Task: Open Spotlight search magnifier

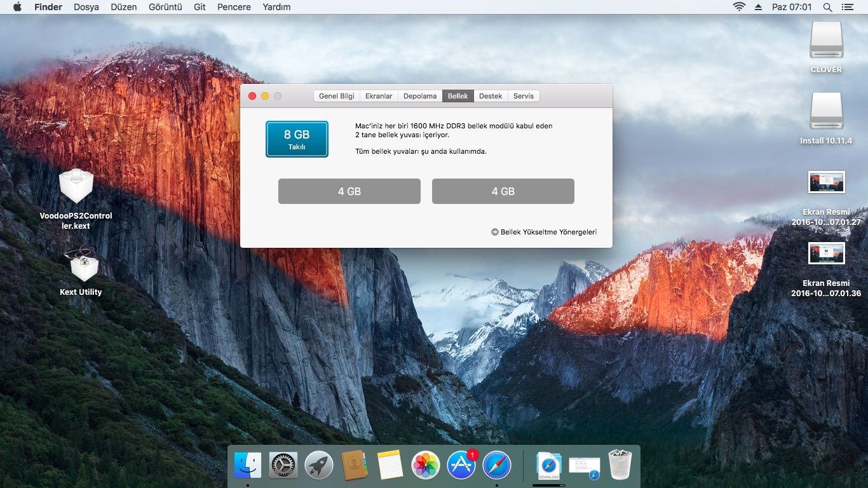Action: 827,7
